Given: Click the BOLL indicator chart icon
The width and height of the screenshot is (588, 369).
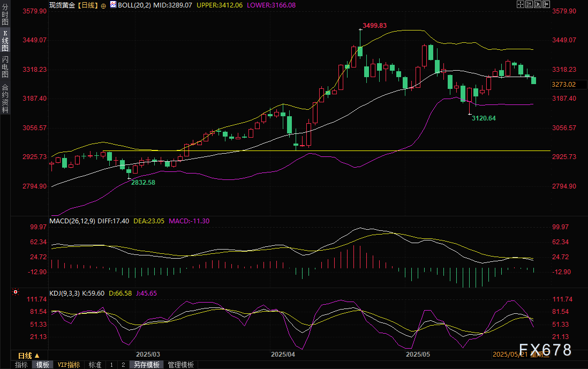Looking at the screenshot, I should pyautogui.click(x=112, y=5).
